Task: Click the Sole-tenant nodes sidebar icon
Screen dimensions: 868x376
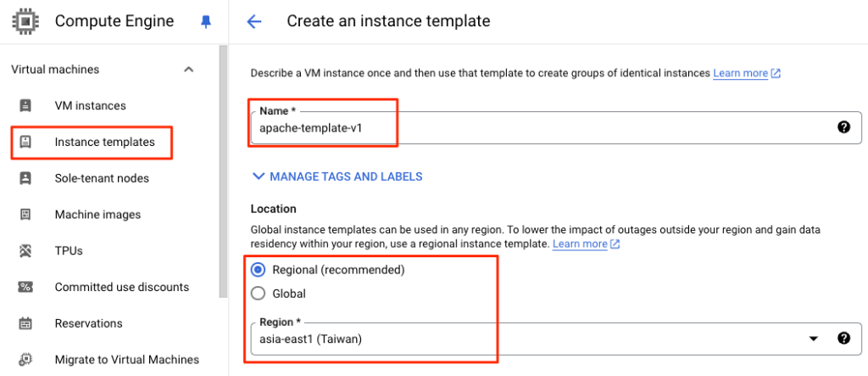Action: [x=25, y=178]
